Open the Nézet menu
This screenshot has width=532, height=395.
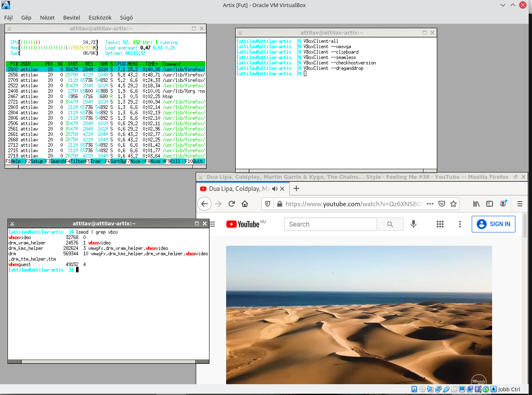[47, 18]
